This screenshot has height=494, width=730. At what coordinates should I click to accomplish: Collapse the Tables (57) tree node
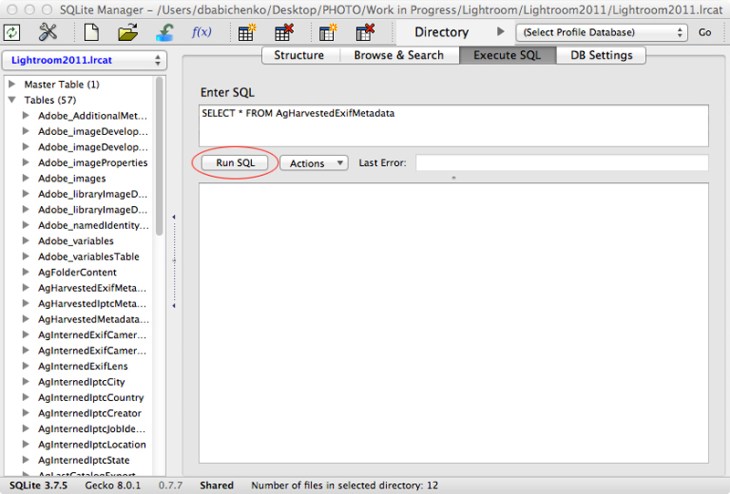[14, 100]
